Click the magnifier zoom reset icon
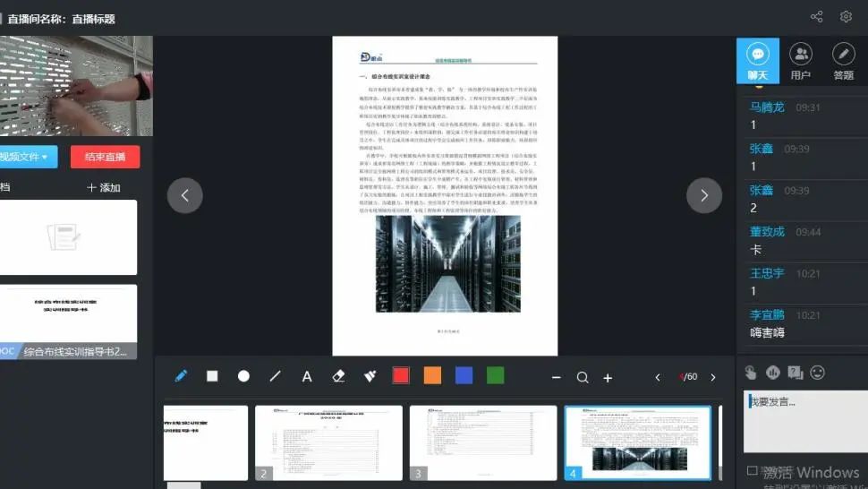The image size is (868, 489). pyautogui.click(x=583, y=378)
